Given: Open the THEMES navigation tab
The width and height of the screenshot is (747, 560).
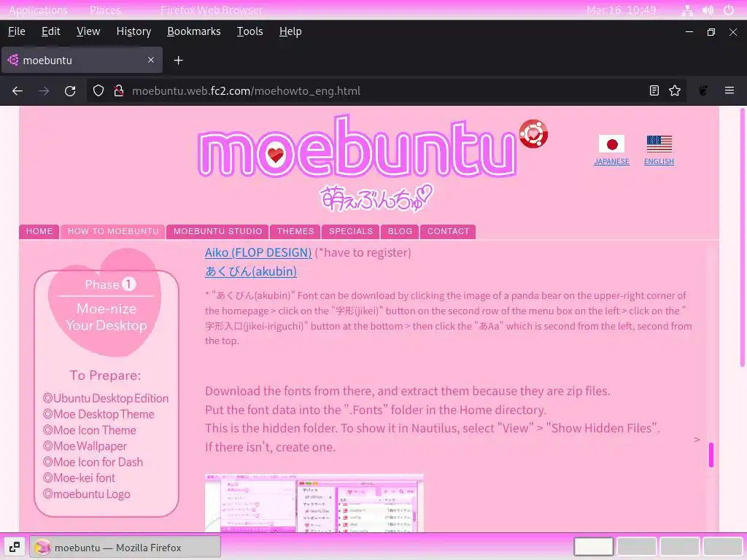Looking at the screenshot, I should [x=295, y=231].
